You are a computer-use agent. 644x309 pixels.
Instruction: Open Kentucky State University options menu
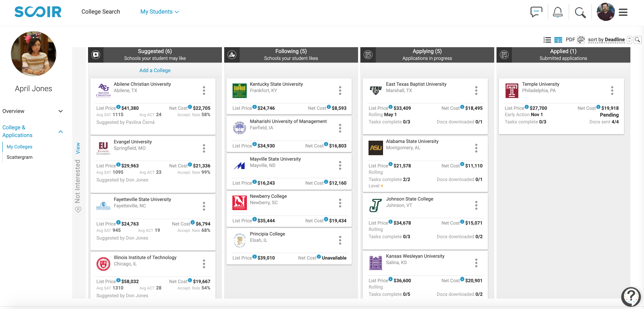tap(340, 91)
